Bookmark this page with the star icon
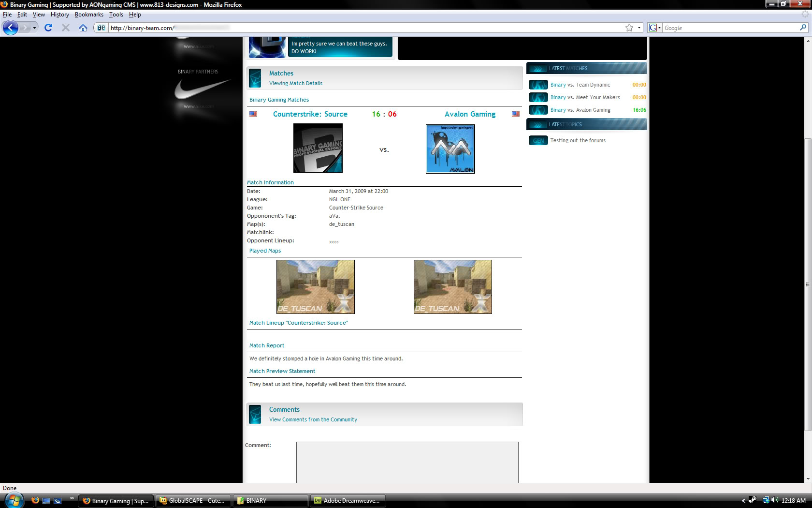Screen dimensions: 812x508 629,28
